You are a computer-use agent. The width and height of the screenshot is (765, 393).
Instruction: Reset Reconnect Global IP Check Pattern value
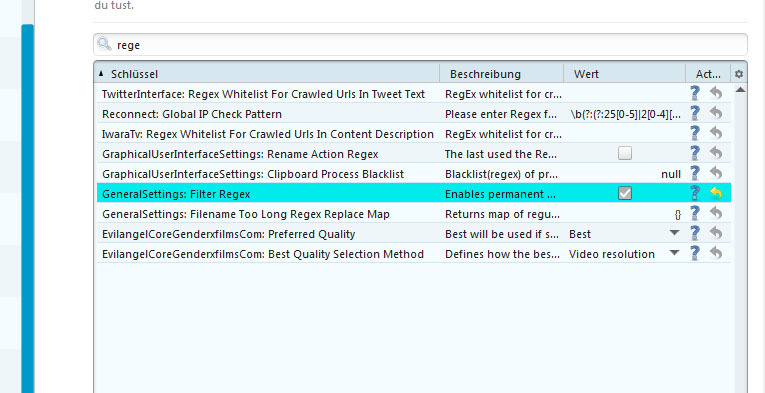[716, 114]
